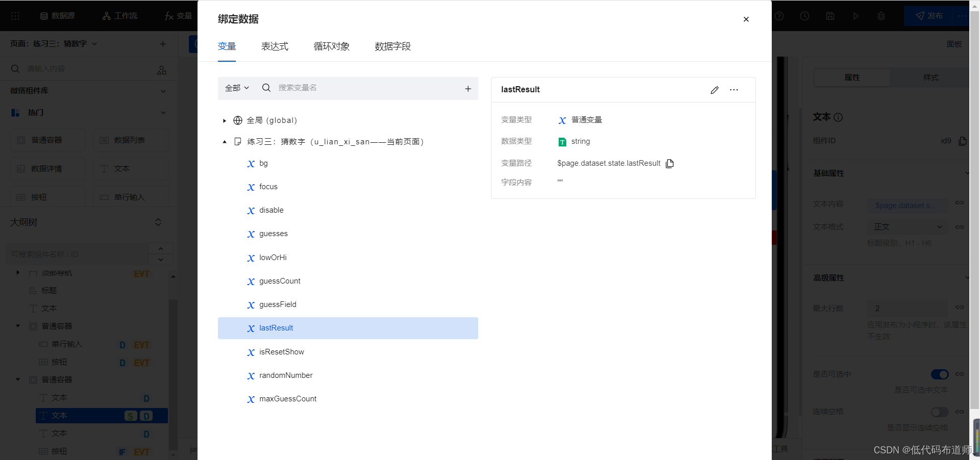Screen dimensions: 980x460
Task: Select the guessCount variable
Action: pyautogui.click(x=280, y=281)
